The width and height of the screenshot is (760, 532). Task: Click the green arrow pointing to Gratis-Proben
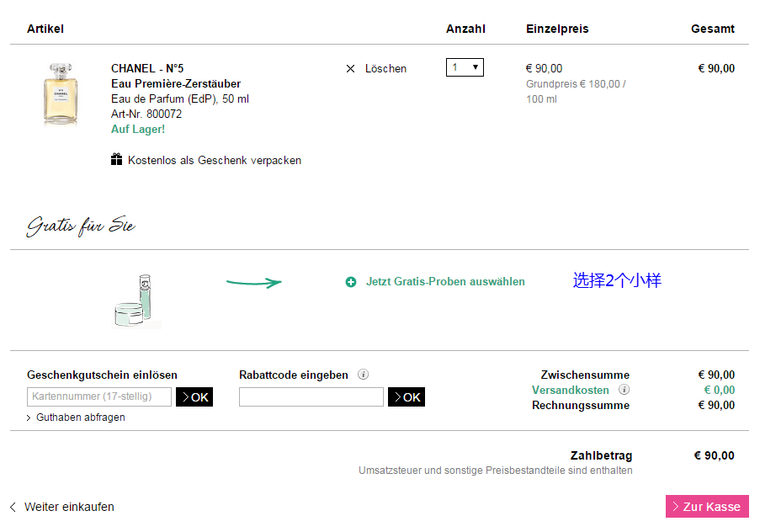(x=253, y=282)
